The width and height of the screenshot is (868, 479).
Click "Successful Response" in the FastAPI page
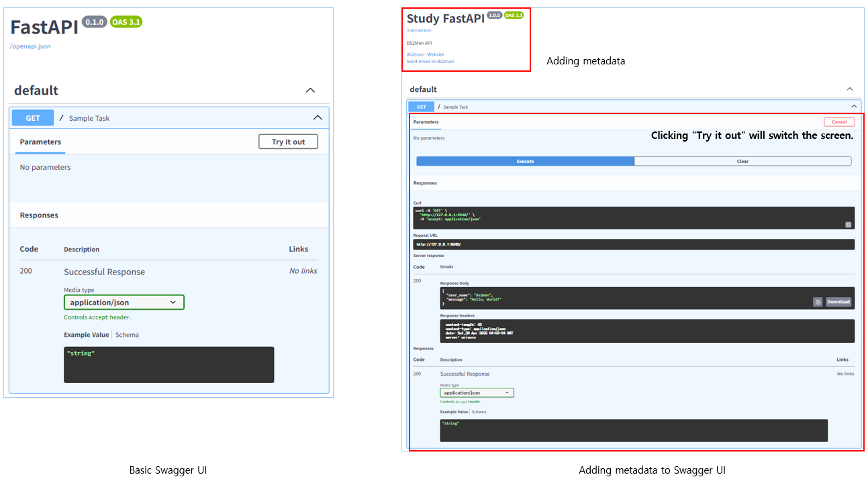pos(104,272)
